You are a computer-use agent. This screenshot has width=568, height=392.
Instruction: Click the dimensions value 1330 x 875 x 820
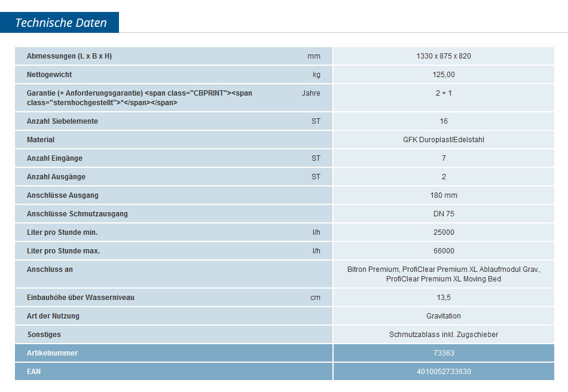click(x=444, y=56)
